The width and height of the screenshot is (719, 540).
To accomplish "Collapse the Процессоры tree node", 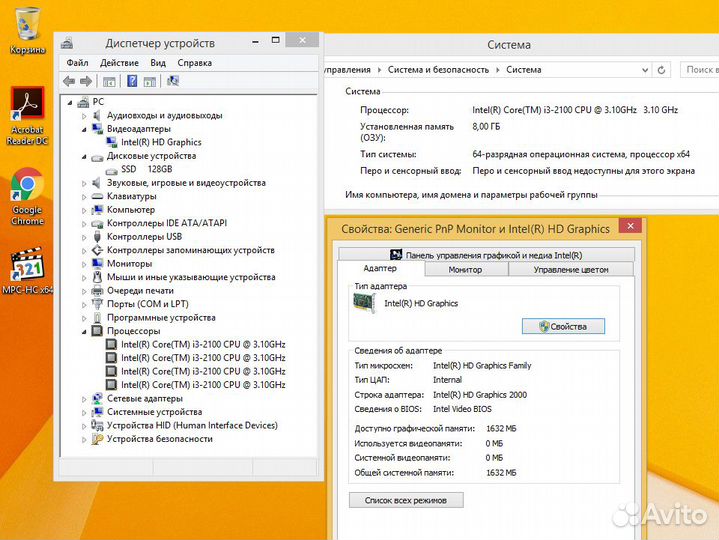I will click(84, 331).
